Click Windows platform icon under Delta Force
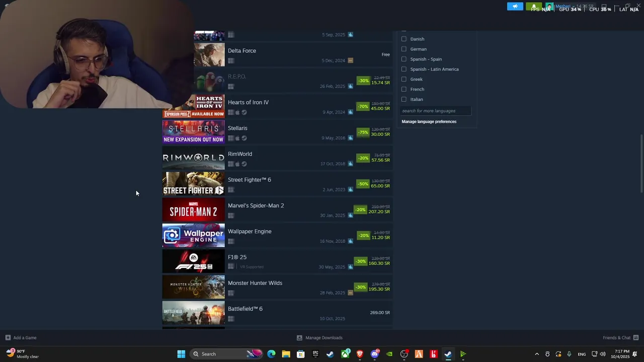 coord(231,61)
